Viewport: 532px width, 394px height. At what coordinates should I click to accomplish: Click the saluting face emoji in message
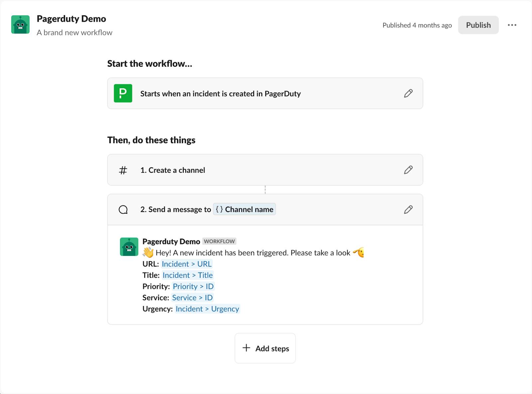358,253
